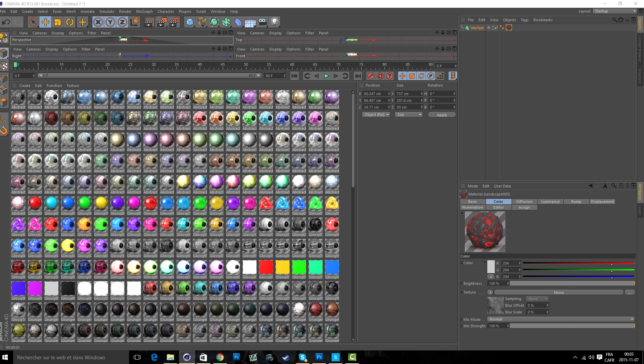The height and width of the screenshot is (364, 644).
Task: Open the User Data menu in Attributes
Action: click(502, 186)
